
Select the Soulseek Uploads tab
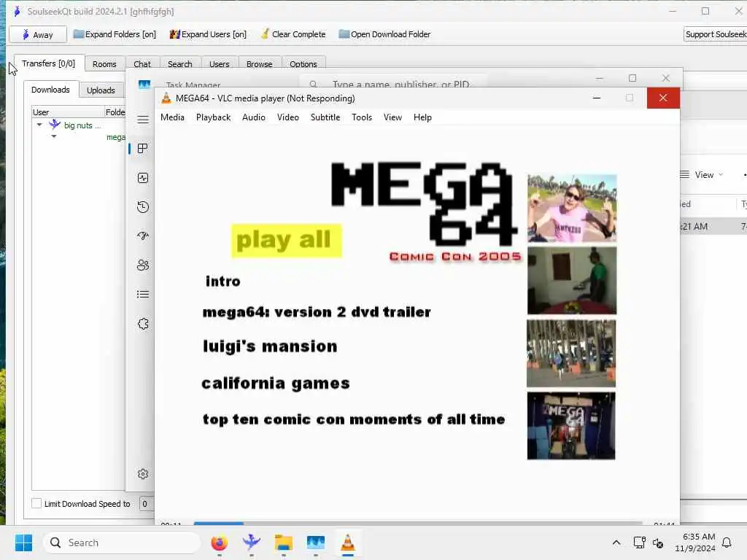(101, 90)
